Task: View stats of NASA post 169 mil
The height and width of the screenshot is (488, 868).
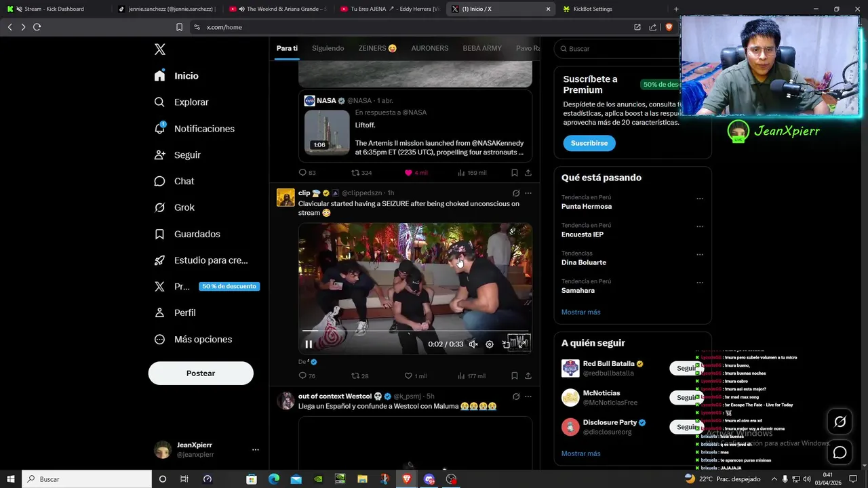Action: [472, 173]
